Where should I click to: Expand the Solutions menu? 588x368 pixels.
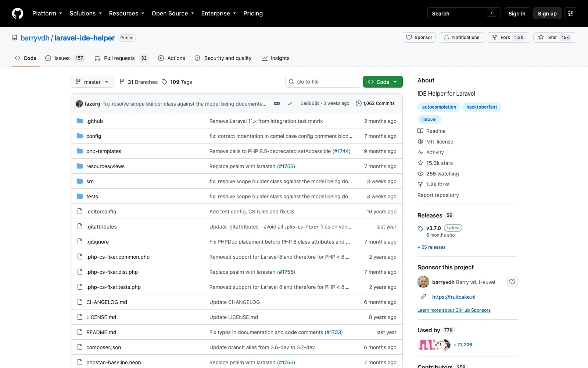86,13
